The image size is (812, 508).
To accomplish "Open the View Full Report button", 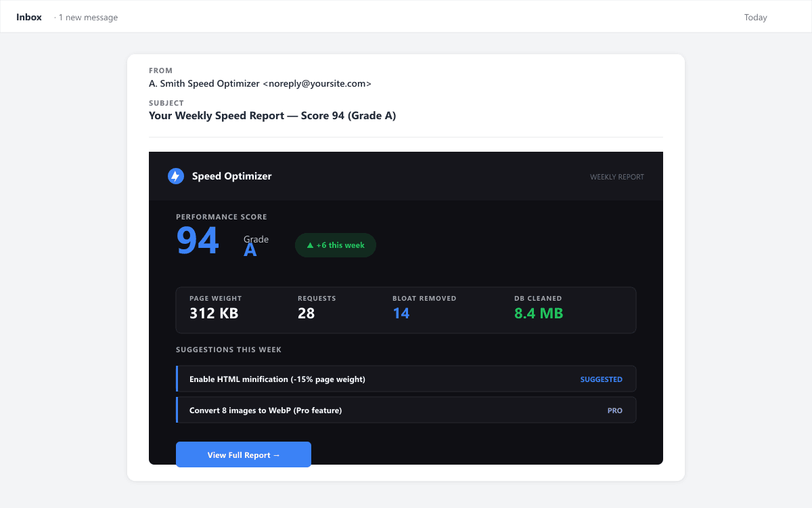I will (244, 454).
